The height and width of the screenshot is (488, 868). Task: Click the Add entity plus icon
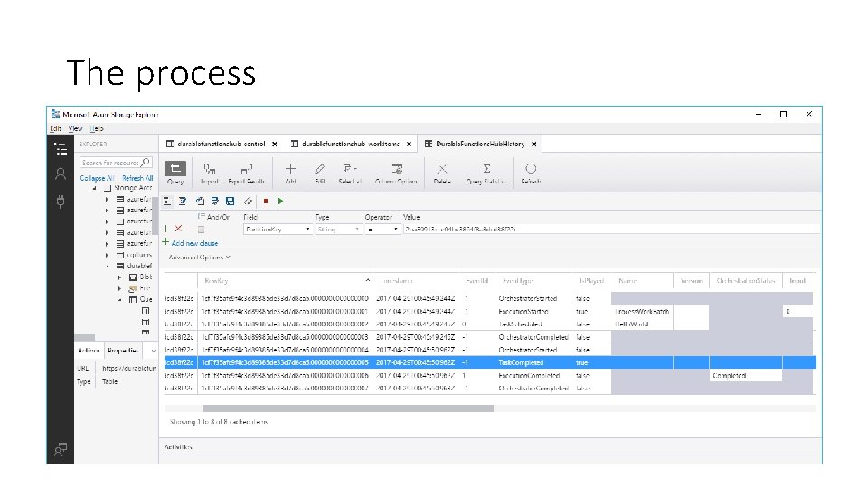tap(290, 169)
